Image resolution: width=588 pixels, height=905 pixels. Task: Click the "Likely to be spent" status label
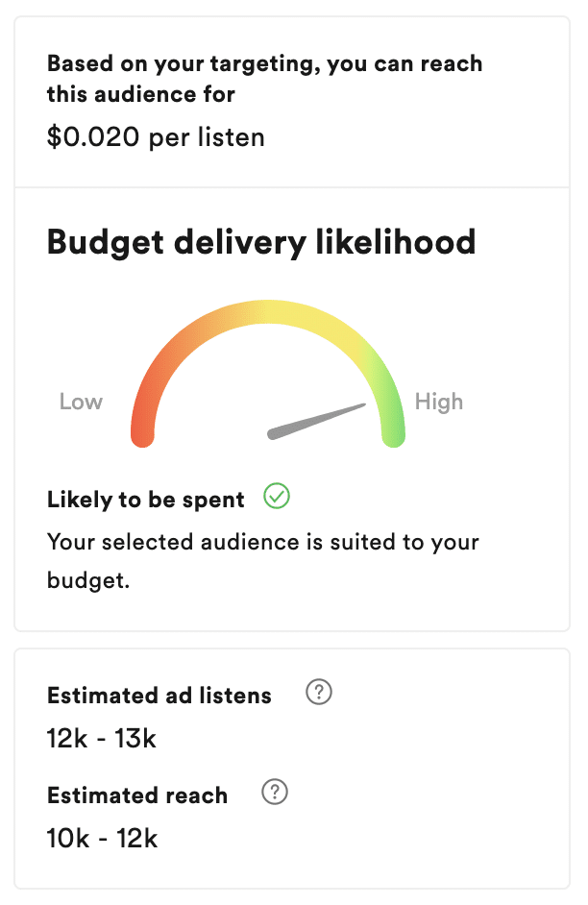146,500
